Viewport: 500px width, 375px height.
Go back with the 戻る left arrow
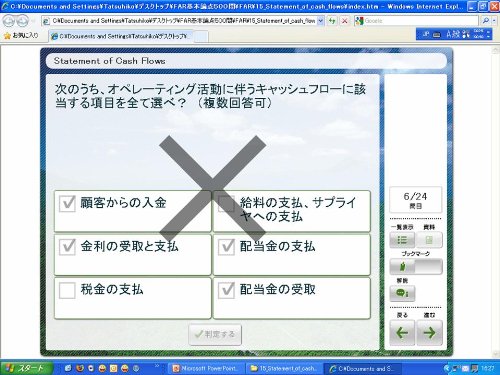[x=402, y=332]
